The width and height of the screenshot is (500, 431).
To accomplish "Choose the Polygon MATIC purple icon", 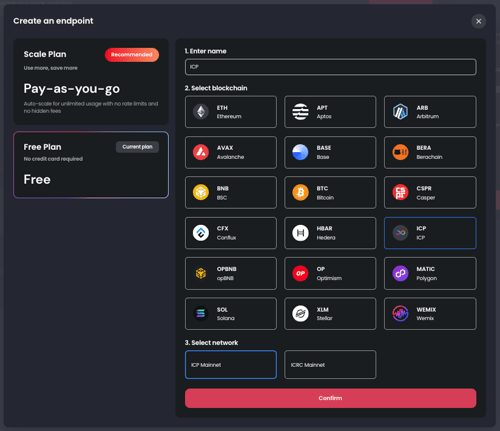I will pyautogui.click(x=400, y=273).
